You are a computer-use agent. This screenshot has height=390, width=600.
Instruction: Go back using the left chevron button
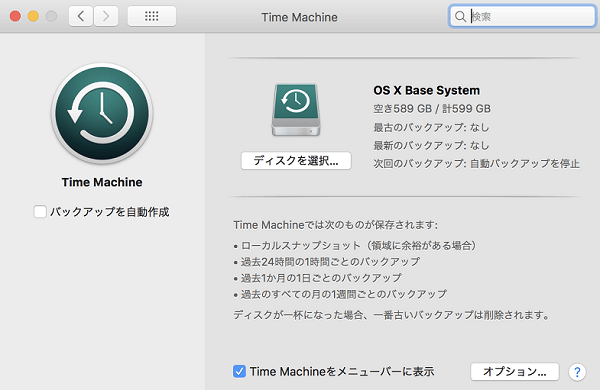click(81, 16)
